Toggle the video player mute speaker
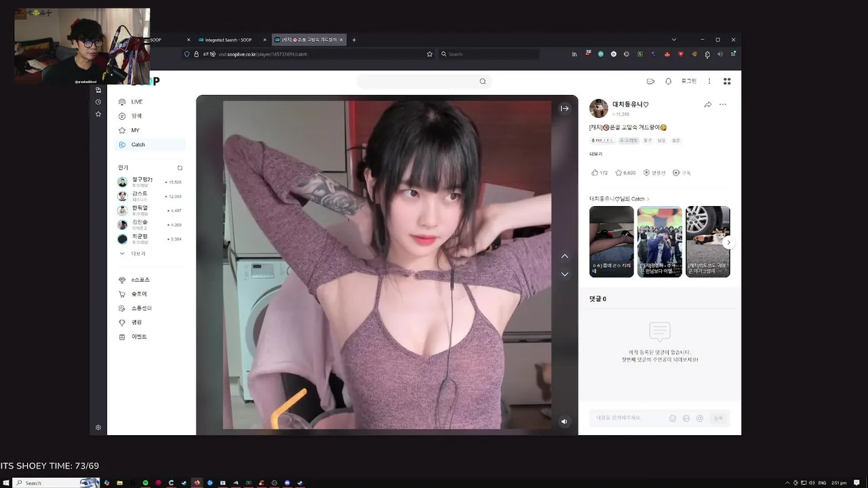Image resolution: width=868 pixels, height=488 pixels. point(564,422)
